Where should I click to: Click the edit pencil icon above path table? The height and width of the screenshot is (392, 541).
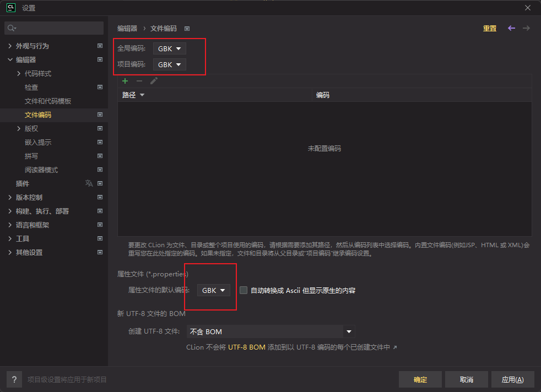click(x=154, y=81)
